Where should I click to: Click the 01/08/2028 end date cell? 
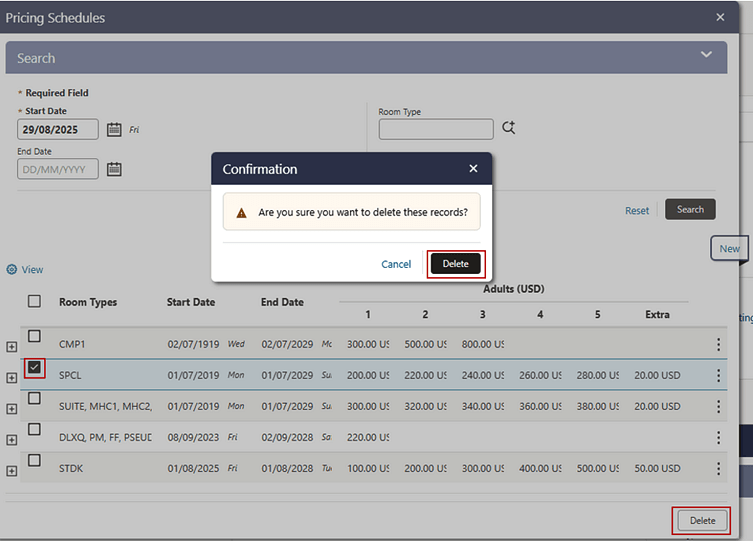click(287, 469)
